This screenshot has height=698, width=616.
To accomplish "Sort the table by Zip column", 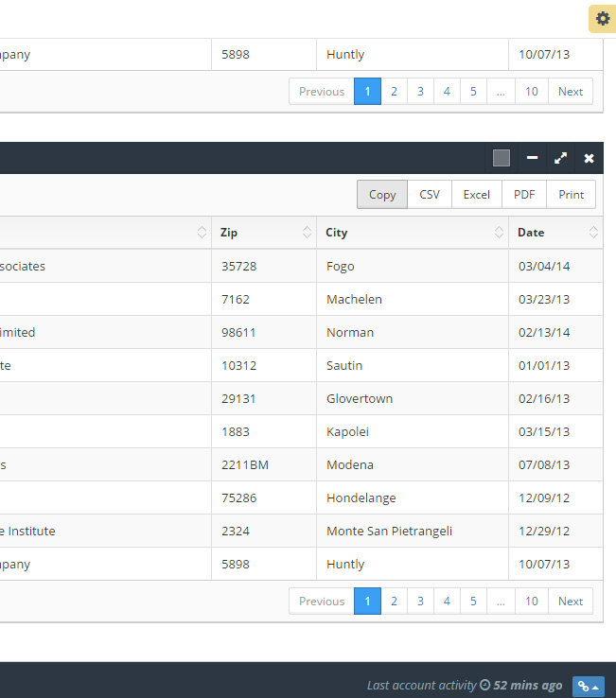I will 264,233.
